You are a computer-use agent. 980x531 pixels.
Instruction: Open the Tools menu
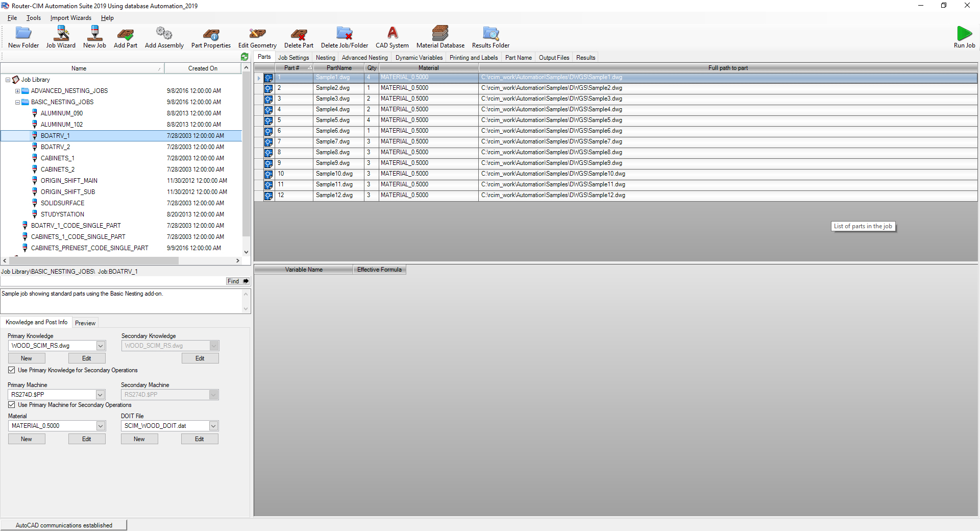34,18
